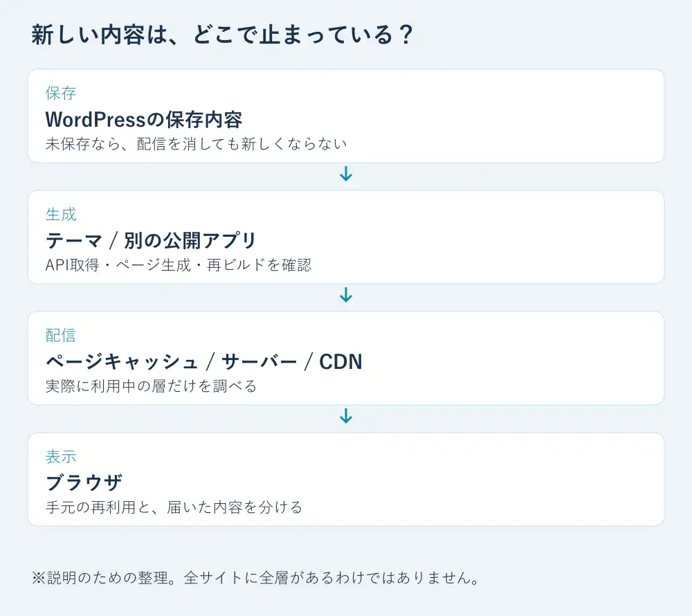Click the 生成 label

[61, 215]
